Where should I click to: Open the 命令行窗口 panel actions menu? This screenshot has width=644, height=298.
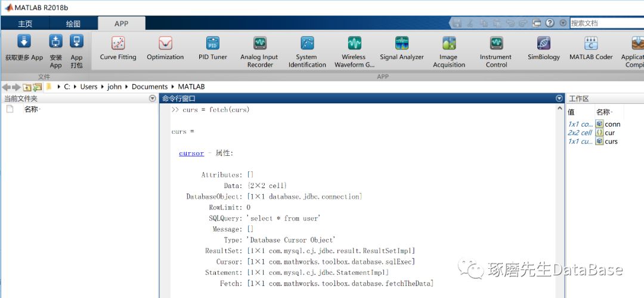click(x=559, y=99)
